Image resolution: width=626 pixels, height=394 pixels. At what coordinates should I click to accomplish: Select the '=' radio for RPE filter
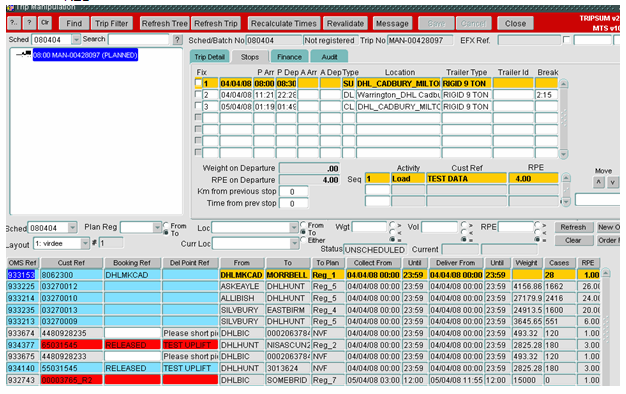pos(537,240)
